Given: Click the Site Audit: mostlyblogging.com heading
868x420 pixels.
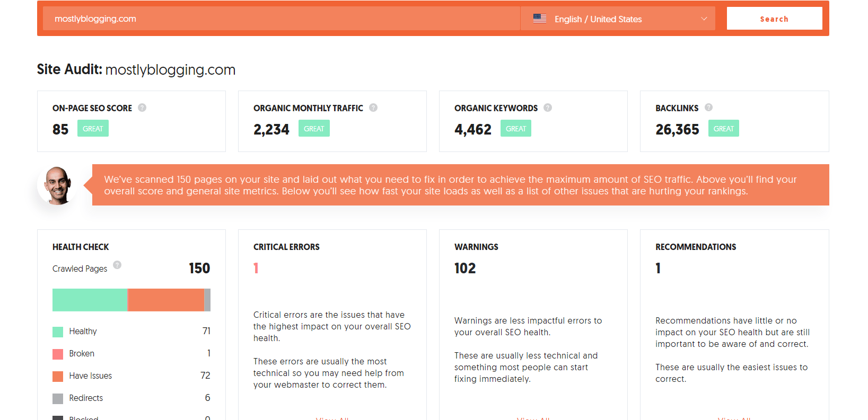Looking at the screenshot, I should tap(136, 69).
